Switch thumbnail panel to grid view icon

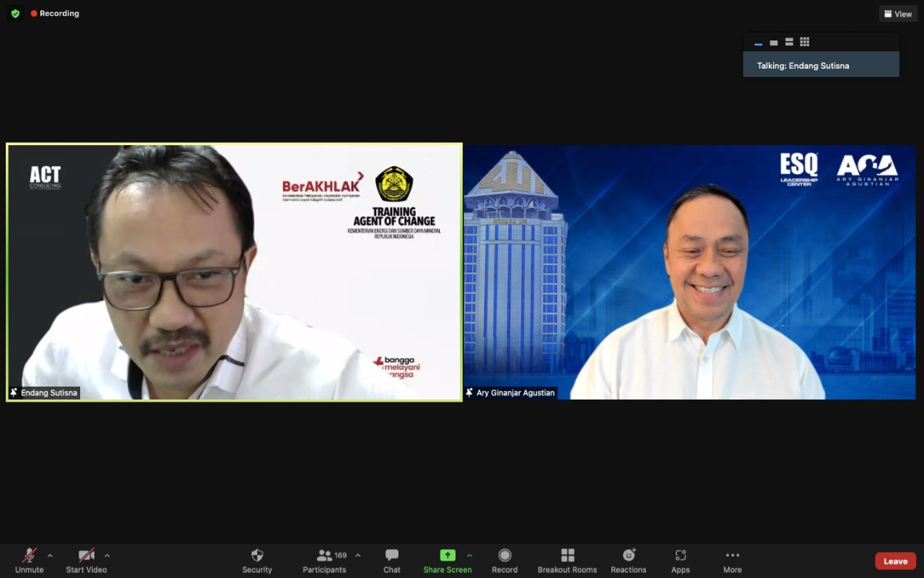(805, 42)
